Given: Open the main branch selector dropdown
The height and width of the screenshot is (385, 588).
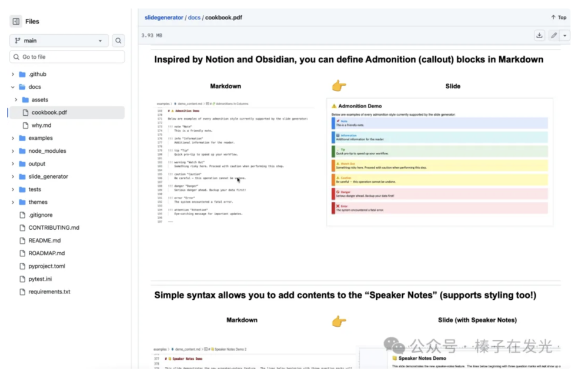Looking at the screenshot, I should [58, 41].
